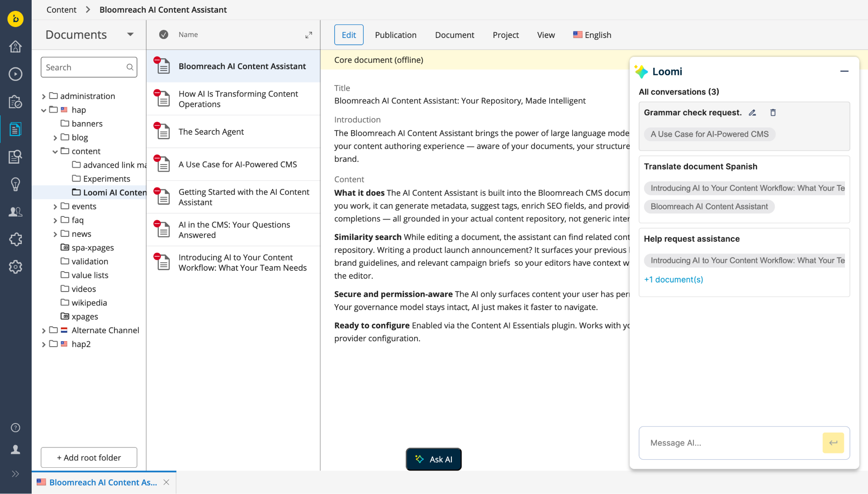Toggle the select-all check next to Name

164,35
